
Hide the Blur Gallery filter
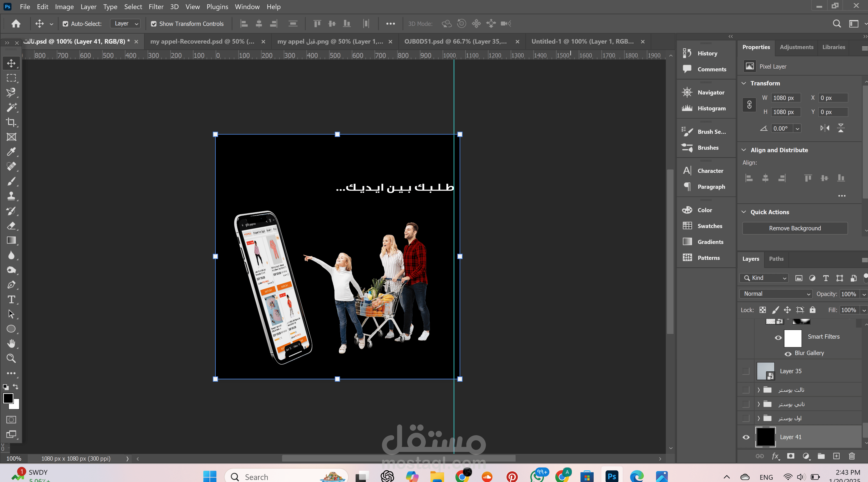click(x=788, y=354)
